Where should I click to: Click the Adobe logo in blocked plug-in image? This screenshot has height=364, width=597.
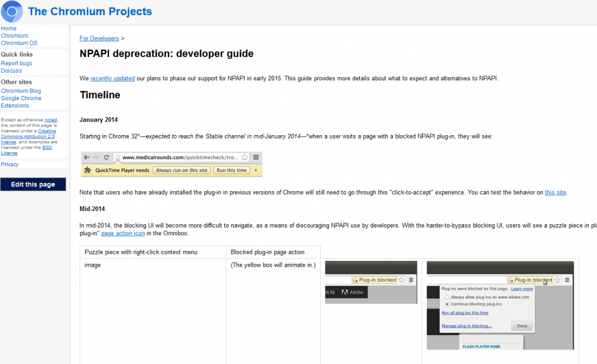pos(345,292)
